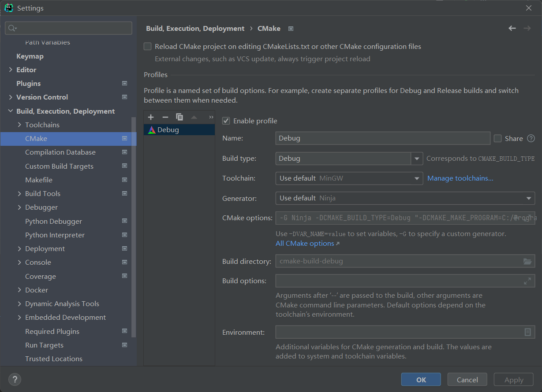Click the Manage toolchains link
Screen dimensions: 542x392
(x=460, y=178)
